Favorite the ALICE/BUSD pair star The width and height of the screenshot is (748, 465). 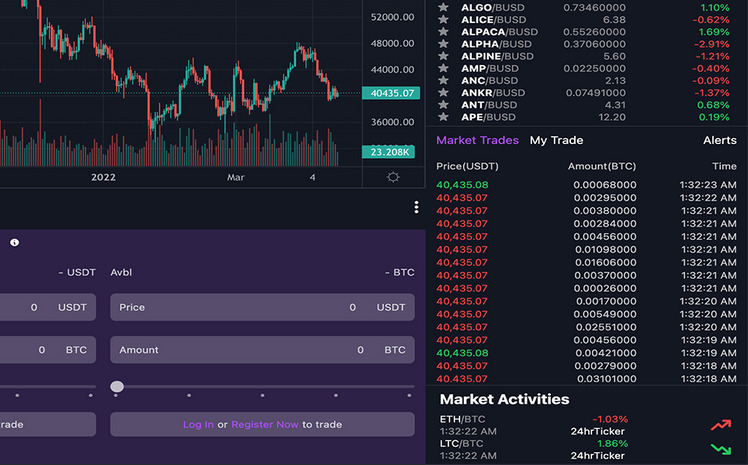coord(443,20)
